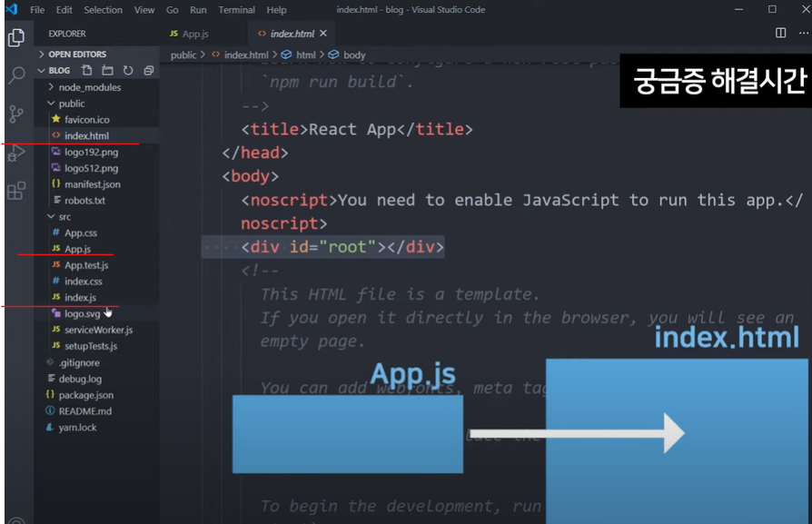This screenshot has height=524, width=812.
Task: Open yarn.lock in Explorer
Action: point(97,427)
